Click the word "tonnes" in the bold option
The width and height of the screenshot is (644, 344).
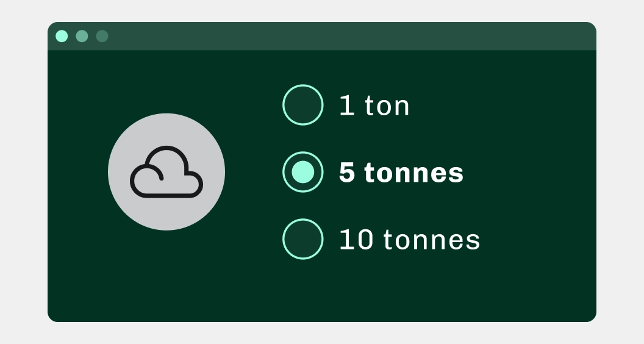(x=413, y=173)
